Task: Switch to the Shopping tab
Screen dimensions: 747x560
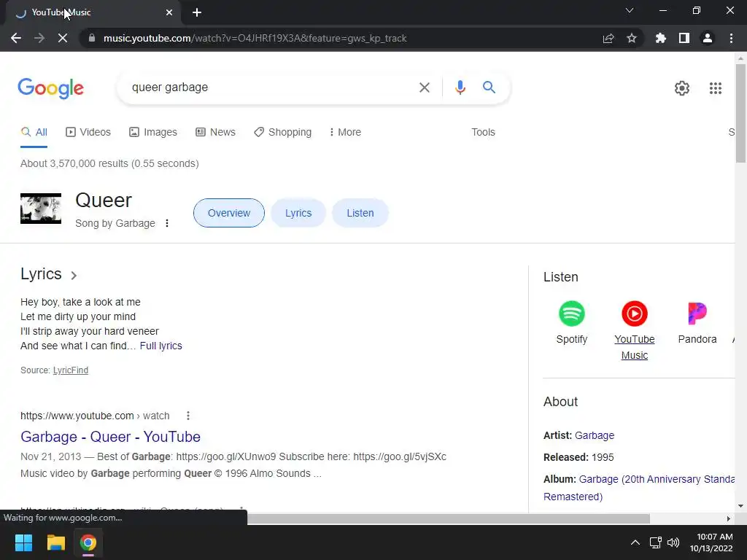Action: pyautogui.click(x=282, y=133)
